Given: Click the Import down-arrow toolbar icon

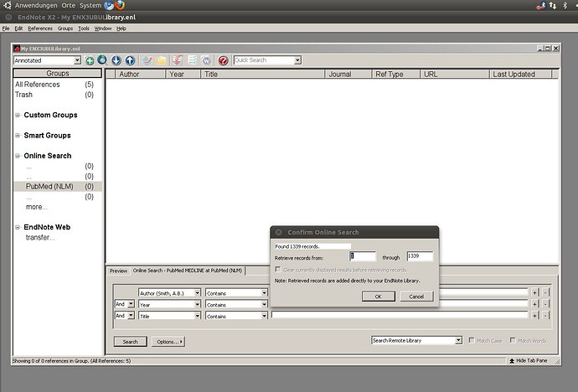Looking at the screenshot, I should (116, 60).
